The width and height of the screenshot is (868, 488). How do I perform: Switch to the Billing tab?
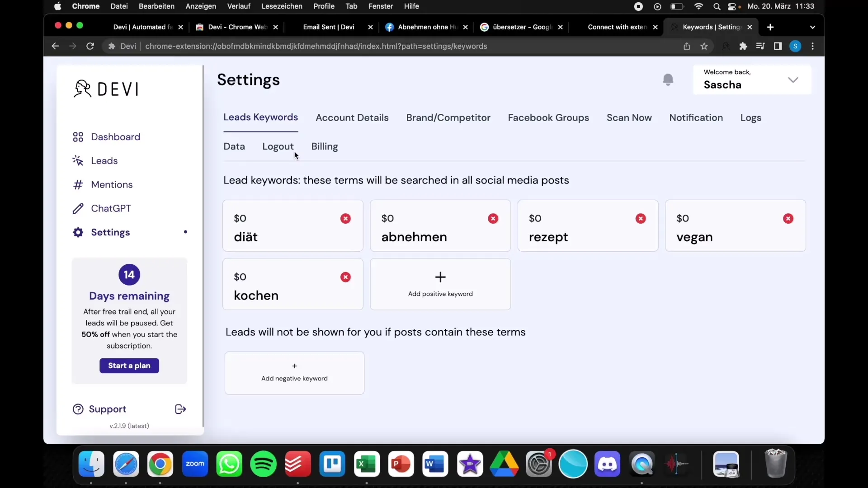pyautogui.click(x=325, y=146)
